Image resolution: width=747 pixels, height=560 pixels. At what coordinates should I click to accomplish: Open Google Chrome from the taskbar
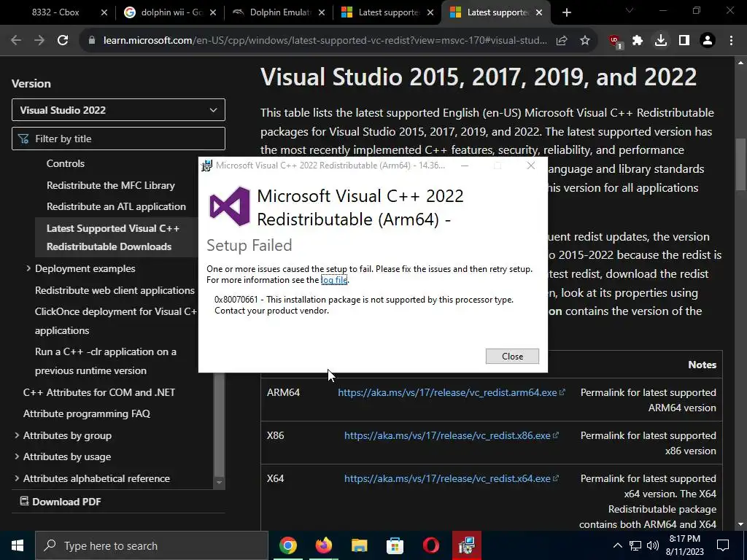[x=287, y=545]
